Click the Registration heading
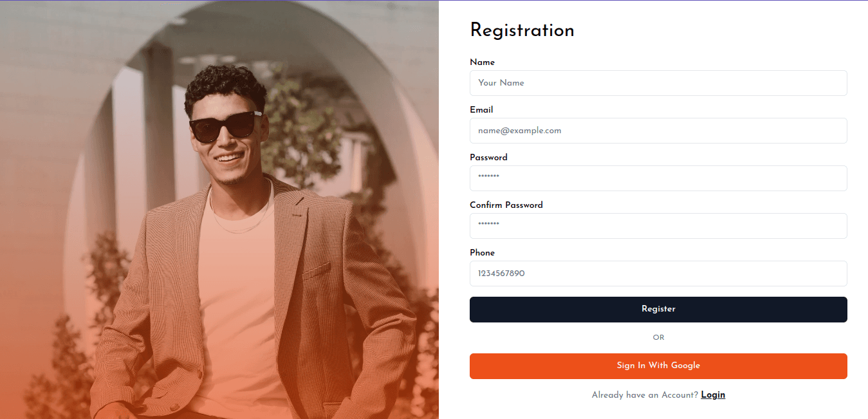The height and width of the screenshot is (419, 868). pyautogui.click(x=522, y=30)
